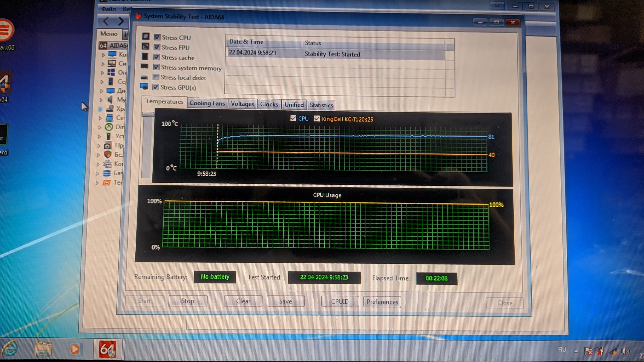Open Preferences dialog

(x=382, y=302)
